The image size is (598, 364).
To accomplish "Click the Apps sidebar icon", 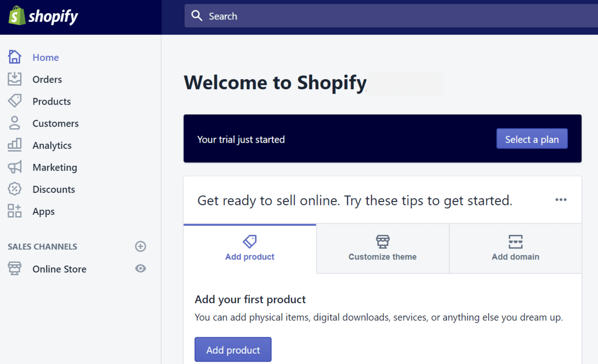I will click(15, 211).
